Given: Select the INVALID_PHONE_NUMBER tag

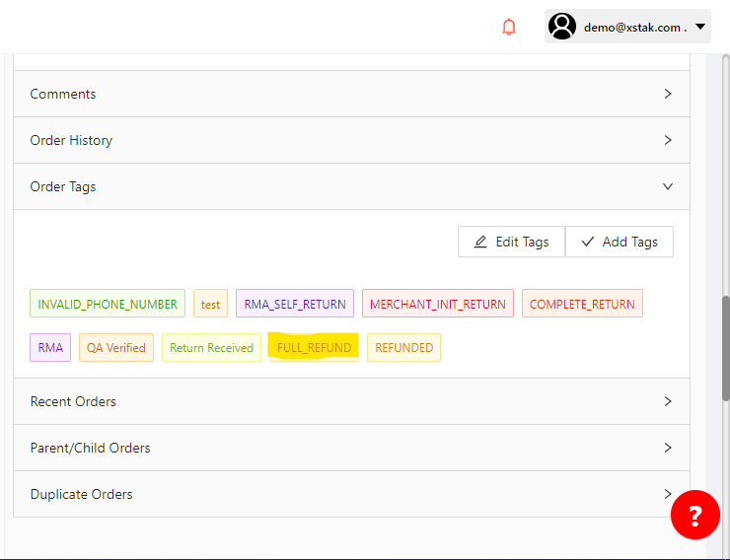Looking at the screenshot, I should pos(108,304).
